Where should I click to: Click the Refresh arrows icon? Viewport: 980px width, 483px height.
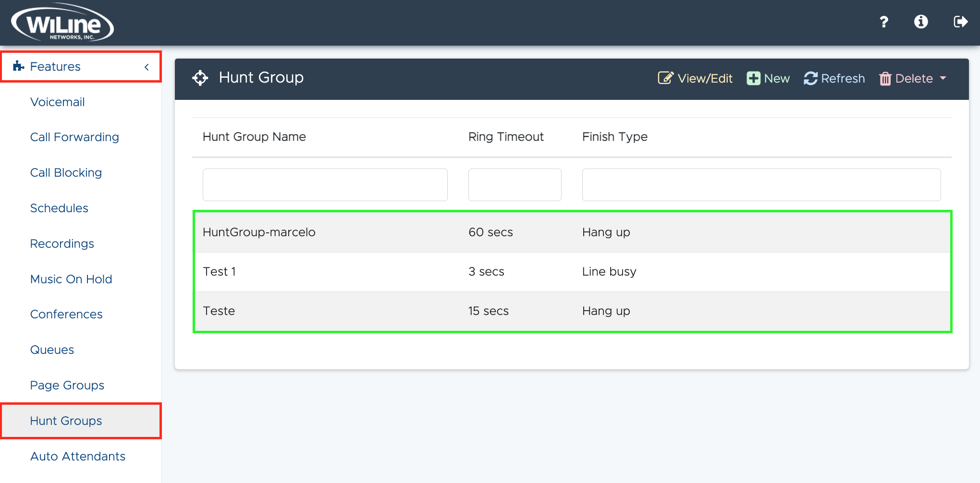(810, 78)
